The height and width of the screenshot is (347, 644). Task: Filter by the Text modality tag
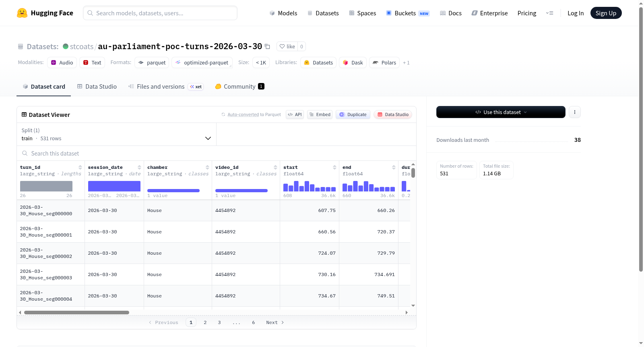(92, 62)
